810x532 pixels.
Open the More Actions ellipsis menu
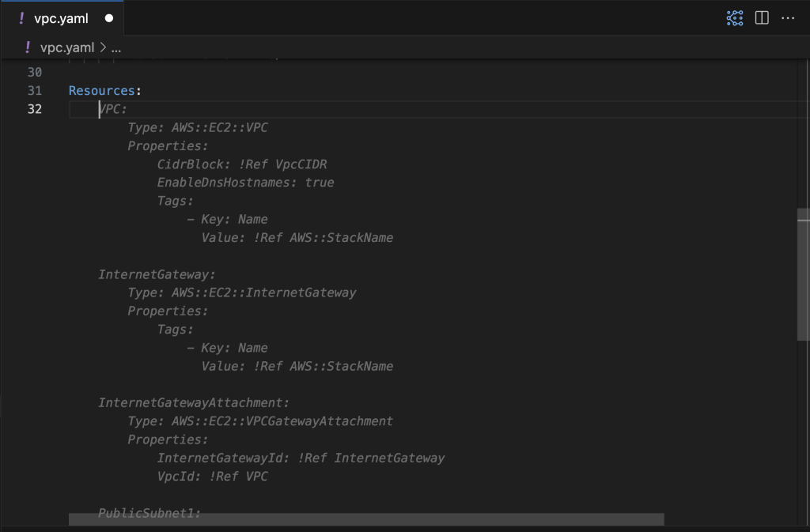click(x=788, y=18)
